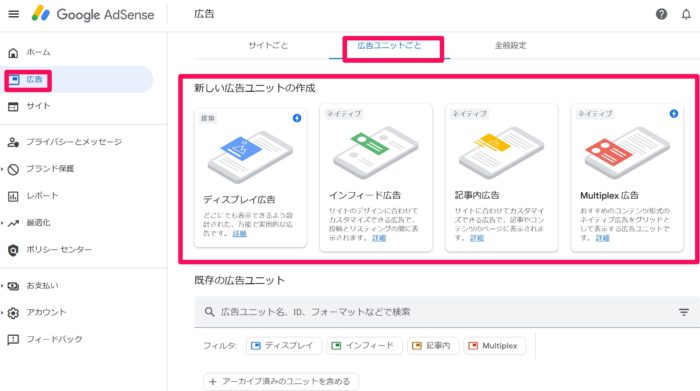
Task: Click the Multiplex 広告 phone illustration
Action: pyautogui.click(x=627, y=152)
